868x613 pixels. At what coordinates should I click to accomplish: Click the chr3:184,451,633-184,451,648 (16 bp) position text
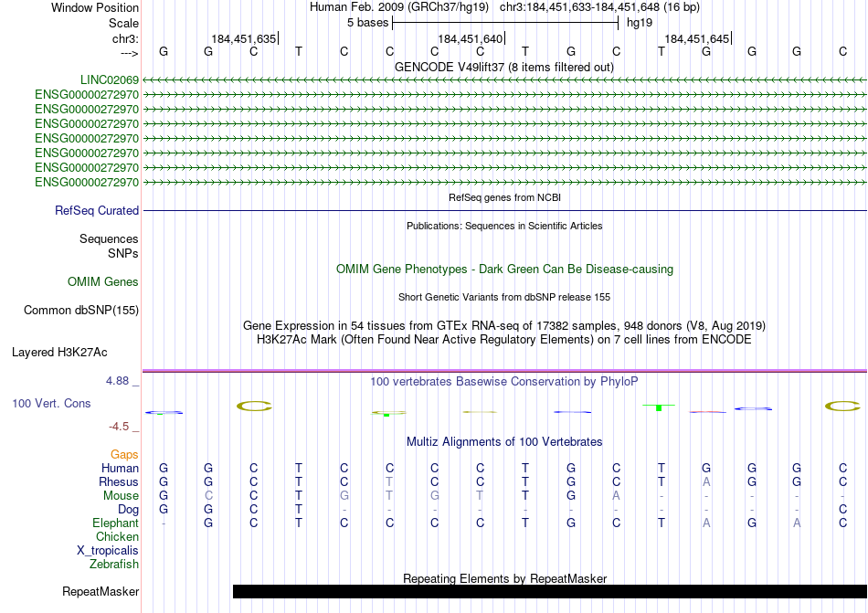click(x=599, y=7)
